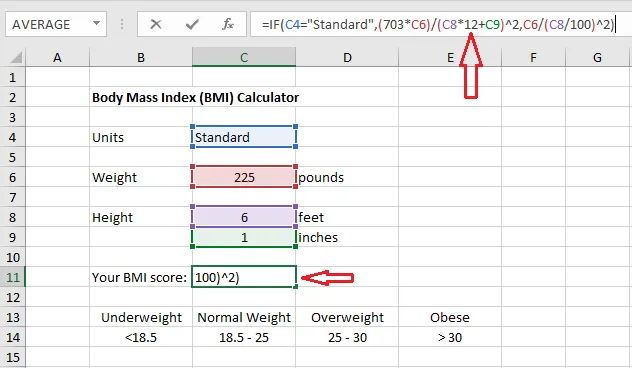
Task: Select row 13 header
Action: pos(12,317)
